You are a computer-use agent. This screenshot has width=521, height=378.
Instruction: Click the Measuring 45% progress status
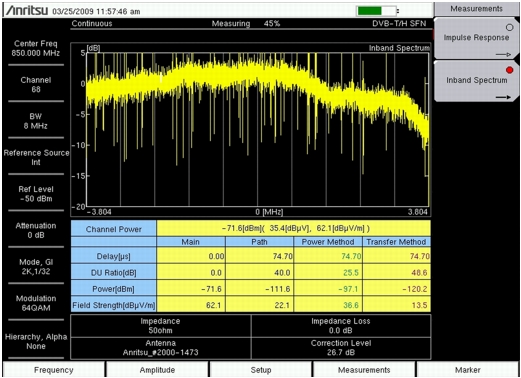[x=246, y=24]
